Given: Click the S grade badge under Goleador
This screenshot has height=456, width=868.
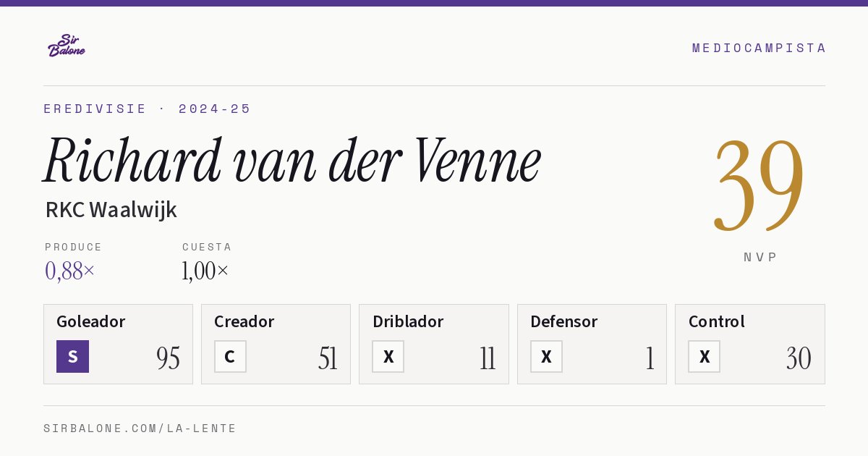Looking at the screenshot, I should [72, 356].
